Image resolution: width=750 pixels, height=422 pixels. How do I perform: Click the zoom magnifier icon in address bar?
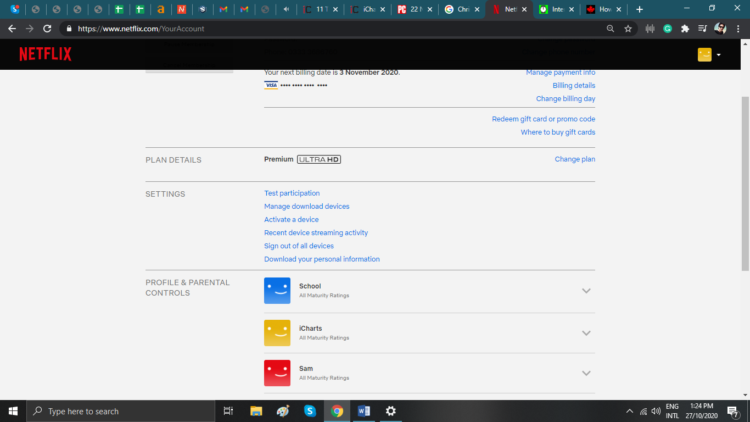pos(610,29)
